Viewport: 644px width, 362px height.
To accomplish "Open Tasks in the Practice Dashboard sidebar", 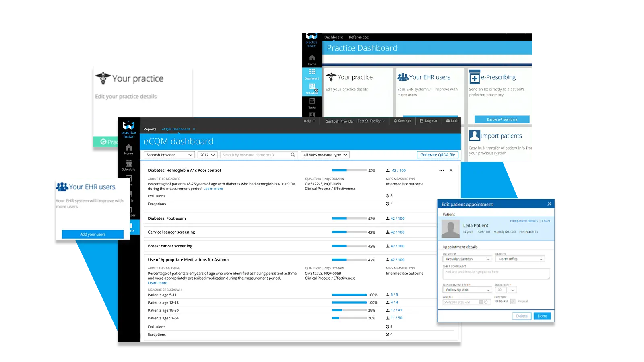I will [x=312, y=103].
